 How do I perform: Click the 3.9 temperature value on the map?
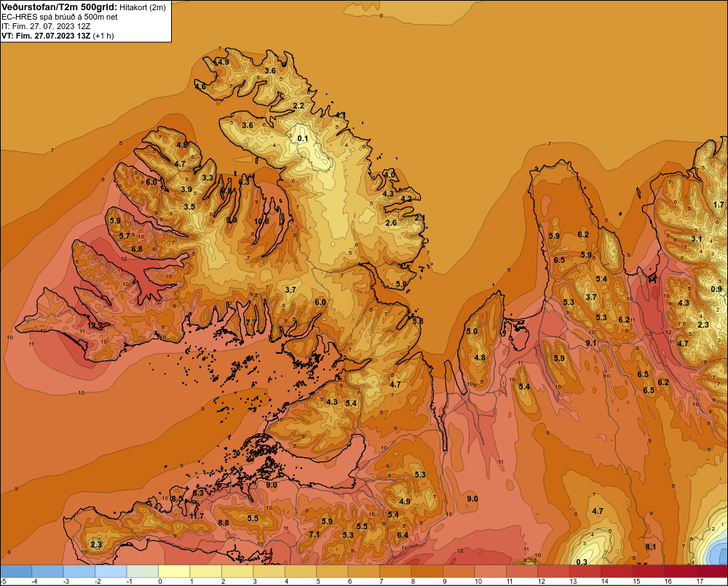(186, 189)
